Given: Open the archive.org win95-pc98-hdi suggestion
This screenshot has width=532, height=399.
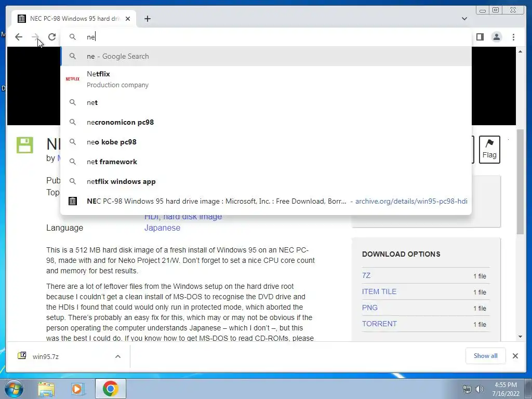Looking at the screenshot, I should (x=265, y=201).
